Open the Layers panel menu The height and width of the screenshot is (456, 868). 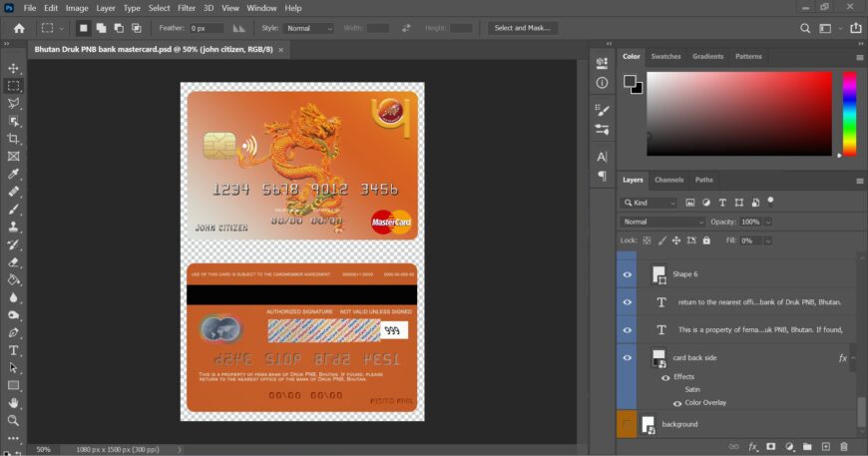(859, 181)
